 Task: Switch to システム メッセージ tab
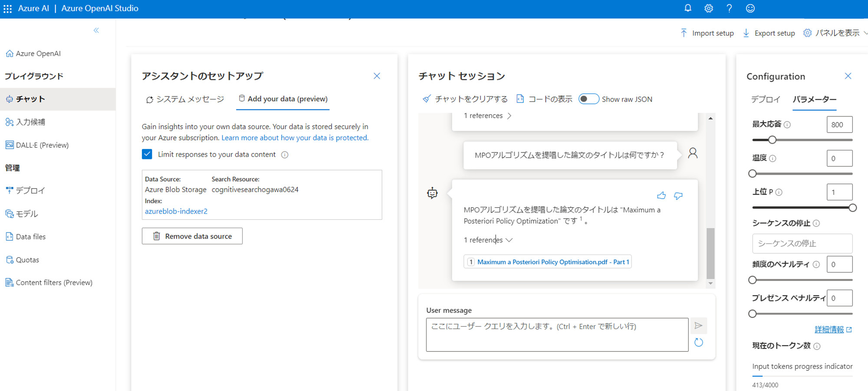[185, 99]
